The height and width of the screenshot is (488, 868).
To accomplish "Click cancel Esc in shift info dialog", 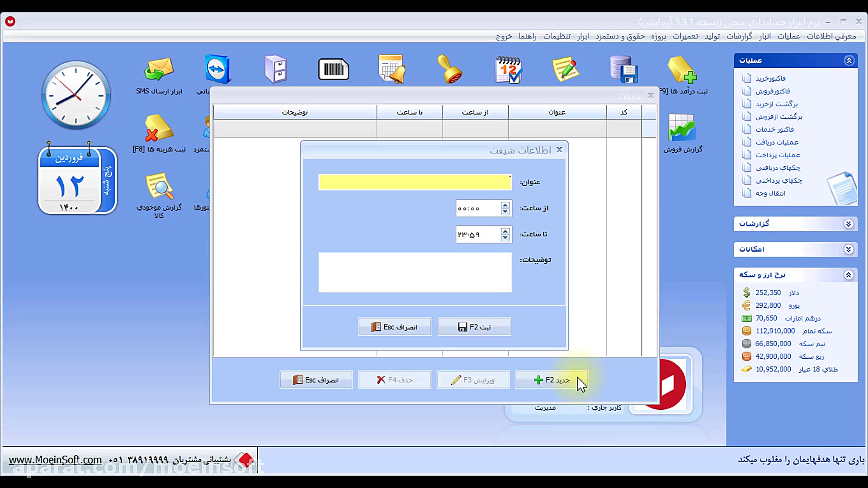I will [394, 327].
